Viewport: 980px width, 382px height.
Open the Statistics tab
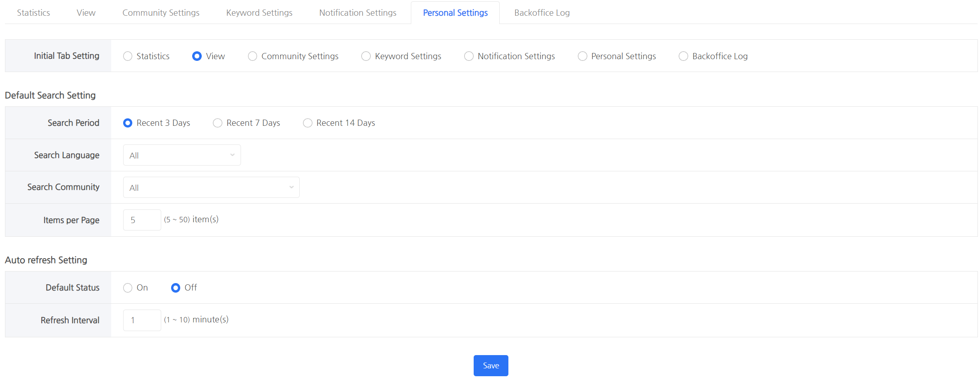(x=33, y=13)
